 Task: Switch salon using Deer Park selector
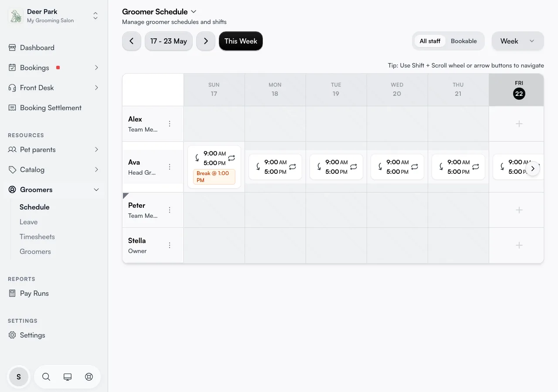pyautogui.click(x=54, y=16)
